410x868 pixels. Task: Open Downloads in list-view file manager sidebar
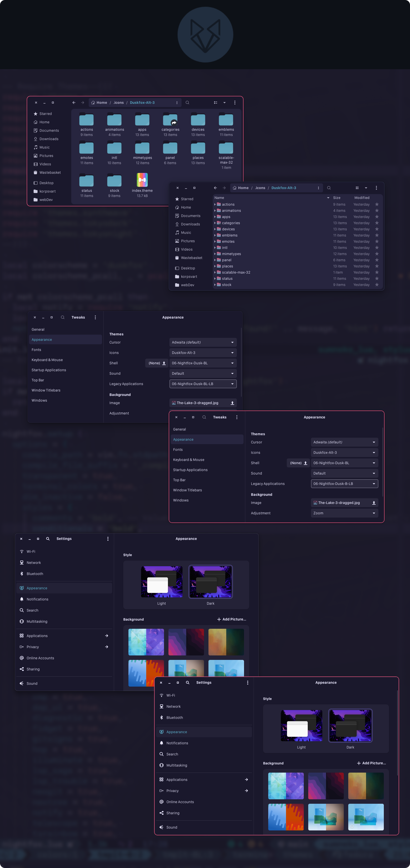point(190,224)
